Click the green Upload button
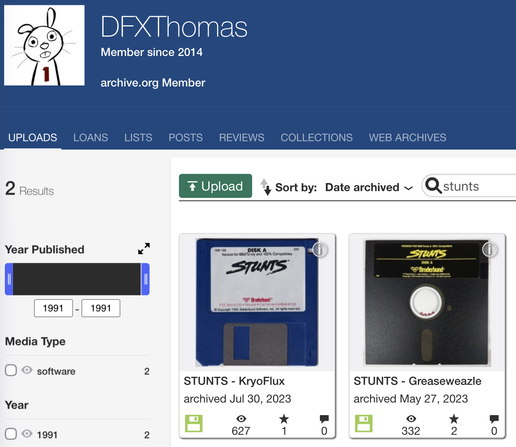Image resolution: width=516 pixels, height=447 pixels. pos(215,186)
